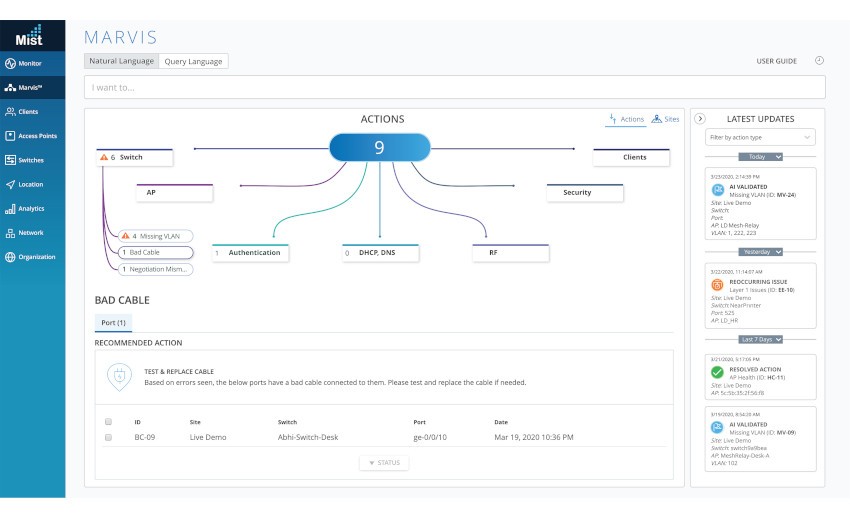Click the Status button below table
Screen dimensions: 850x518
tap(384, 463)
